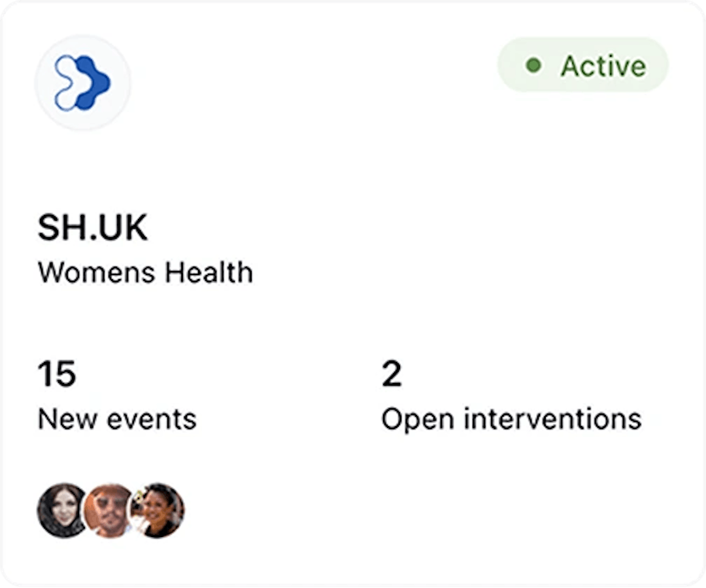Click the word interventions in the stats row

pos(553,419)
